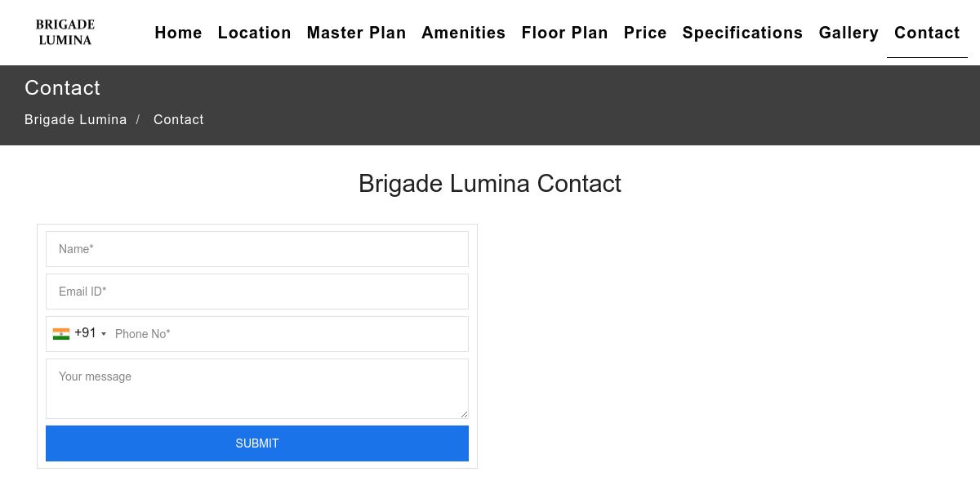This screenshot has height=490, width=980.
Task: Click the Contact breadcrumb item
Action: (179, 119)
